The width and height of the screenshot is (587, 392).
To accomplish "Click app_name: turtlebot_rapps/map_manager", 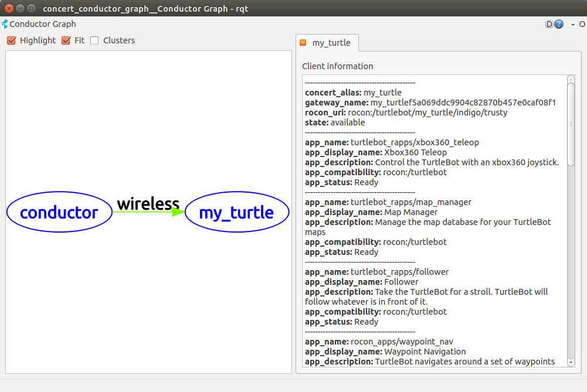I will (x=388, y=202).
